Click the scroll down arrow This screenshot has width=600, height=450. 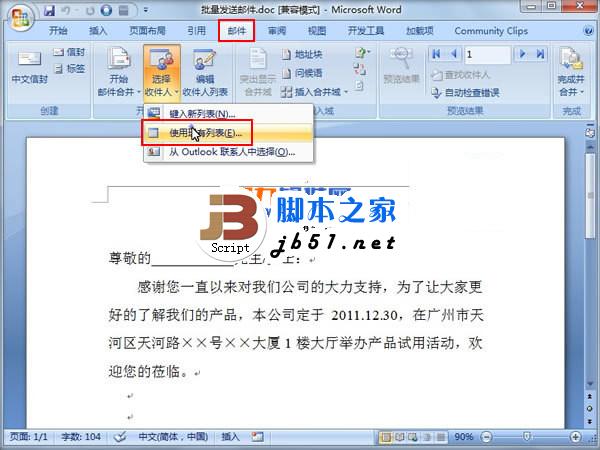590,384
